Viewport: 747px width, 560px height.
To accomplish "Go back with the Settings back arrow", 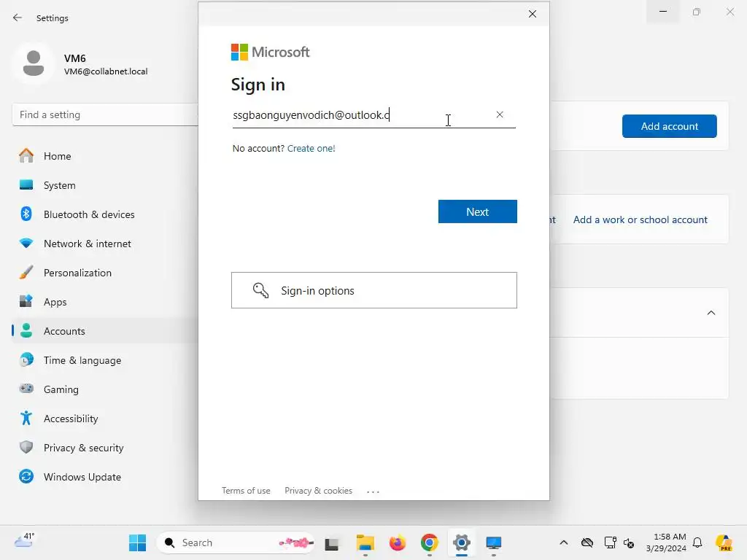I will (x=18, y=18).
